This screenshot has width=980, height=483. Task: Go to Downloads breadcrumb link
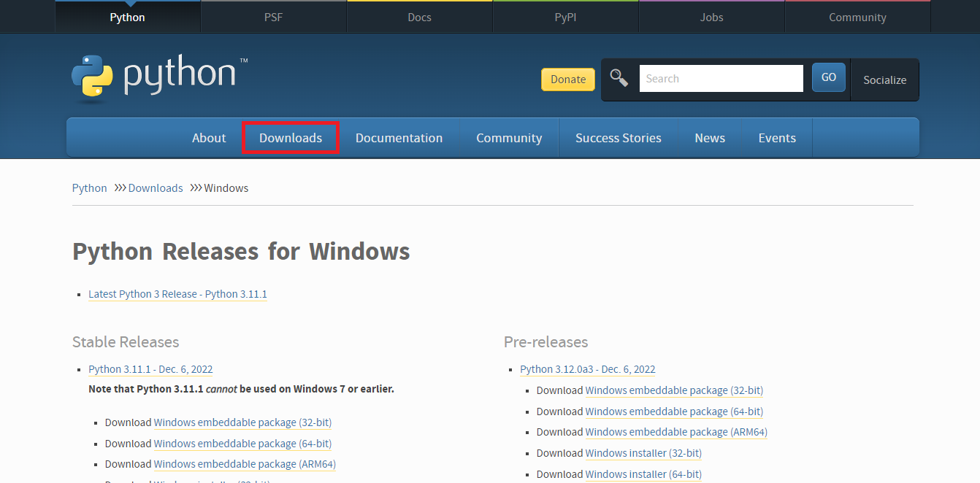click(x=156, y=188)
